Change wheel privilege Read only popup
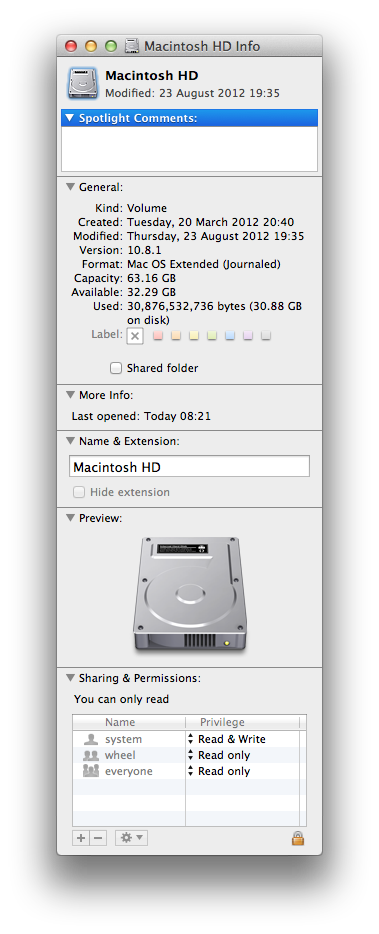This screenshot has height=934, width=379. coord(219,755)
